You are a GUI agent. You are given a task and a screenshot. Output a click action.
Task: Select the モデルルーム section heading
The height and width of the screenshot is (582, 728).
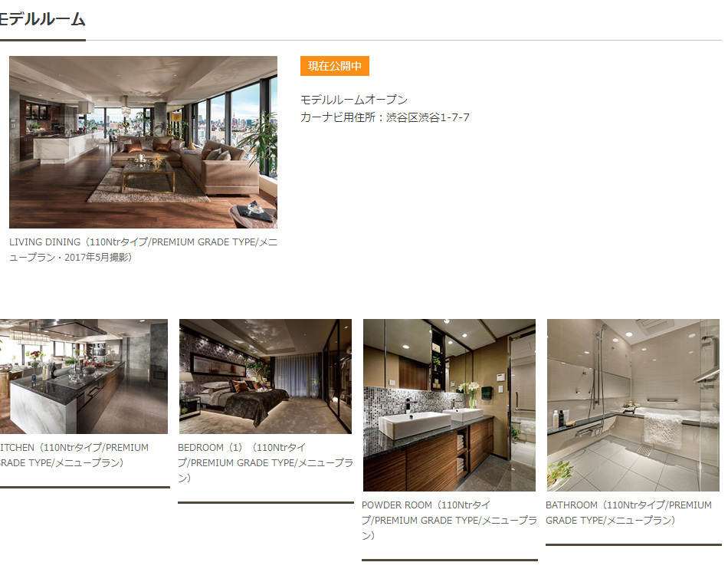pos(43,19)
